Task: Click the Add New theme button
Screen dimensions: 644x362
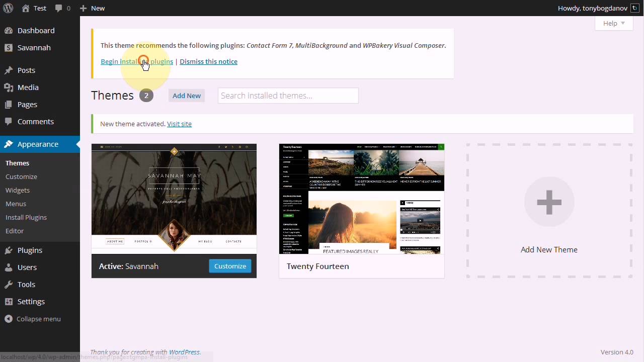Action: pyautogui.click(x=187, y=96)
